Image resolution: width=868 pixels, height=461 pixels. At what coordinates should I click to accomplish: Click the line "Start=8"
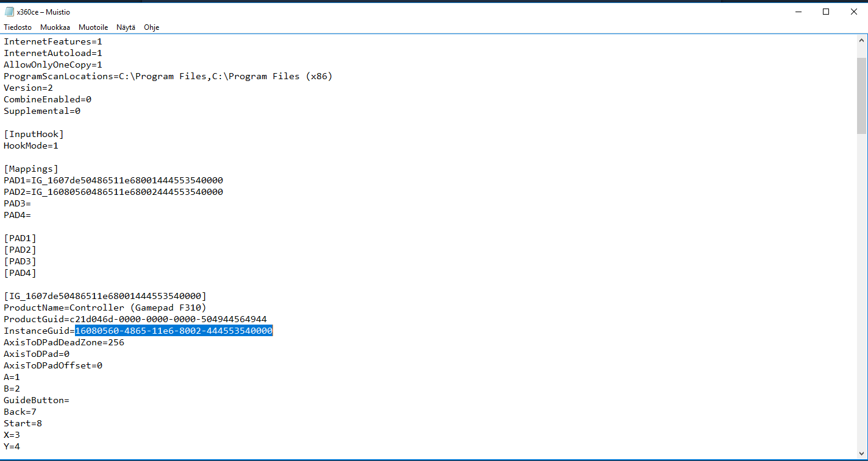pos(23,423)
